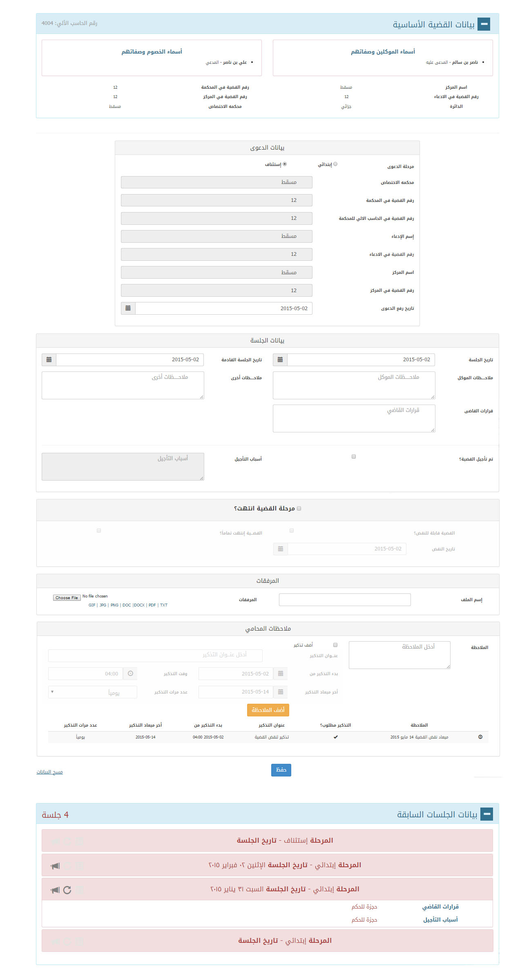Screen dimensions: 531x980
Task: Tick the القضية قابلة للنقض؟ checkbox
Action: pyautogui.click(x=292, y=530)
